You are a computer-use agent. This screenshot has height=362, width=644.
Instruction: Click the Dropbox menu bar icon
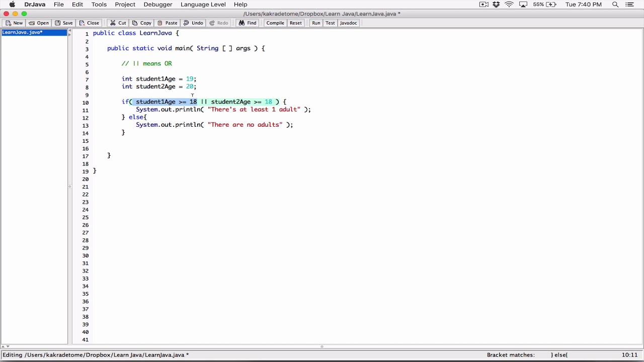[497, 5]
